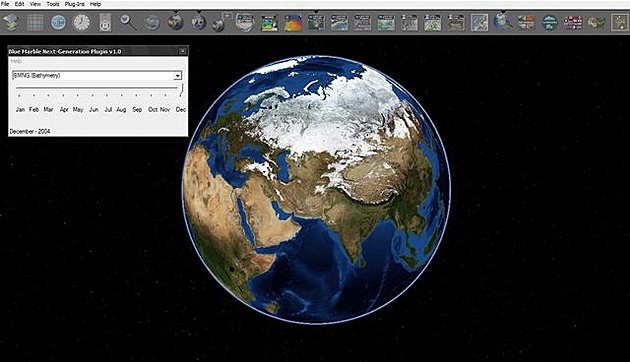Image resolution: width=630 pixels, height=362 pixels.
Task: Open the Layer Manager stack icon
Action: click(x=12, y=22)
